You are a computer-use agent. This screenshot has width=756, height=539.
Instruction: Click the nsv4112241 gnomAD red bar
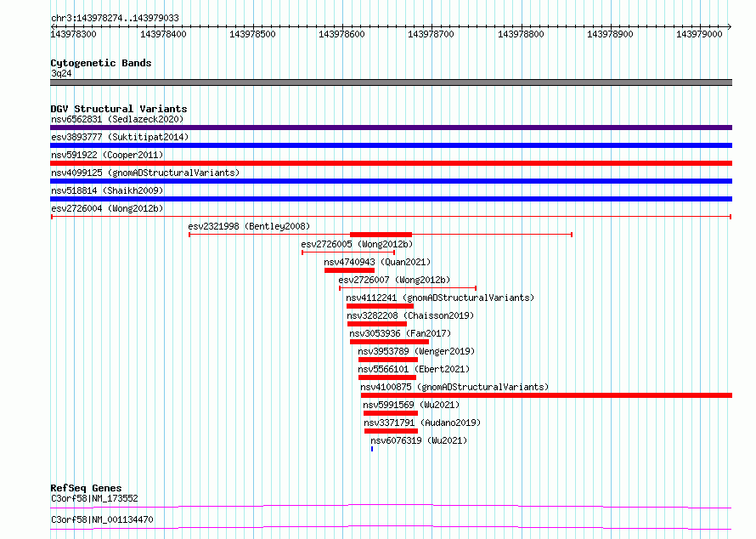point(380,306)
